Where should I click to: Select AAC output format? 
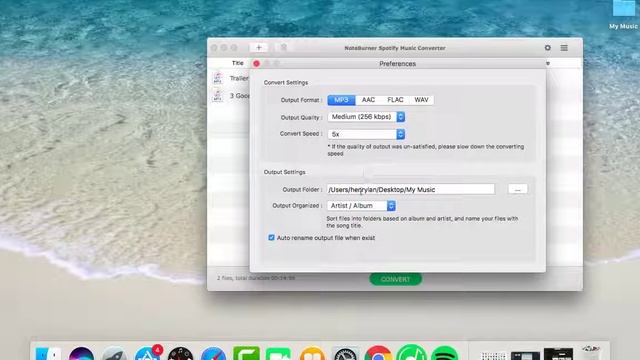coord(368,100)
